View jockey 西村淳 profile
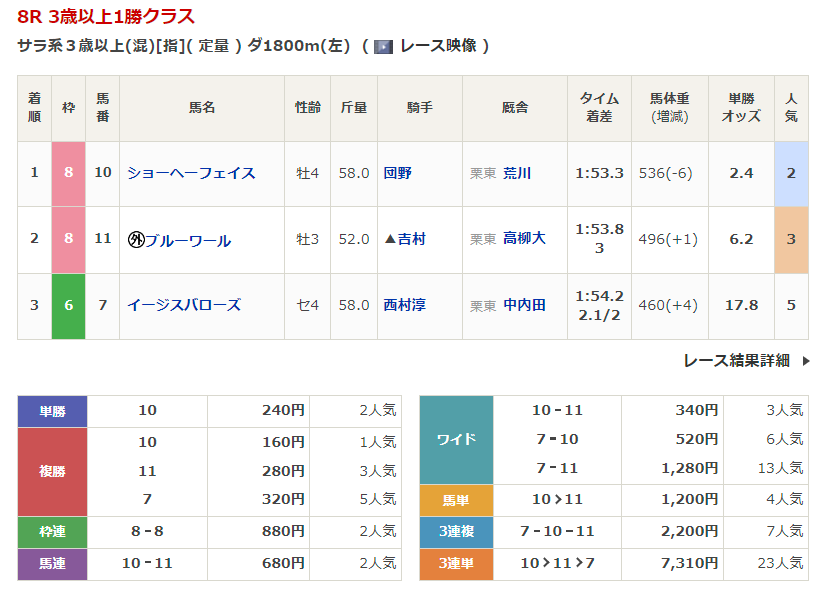Image resolution: width=825 pixels, height=589 pixels. tap(404, 305)
